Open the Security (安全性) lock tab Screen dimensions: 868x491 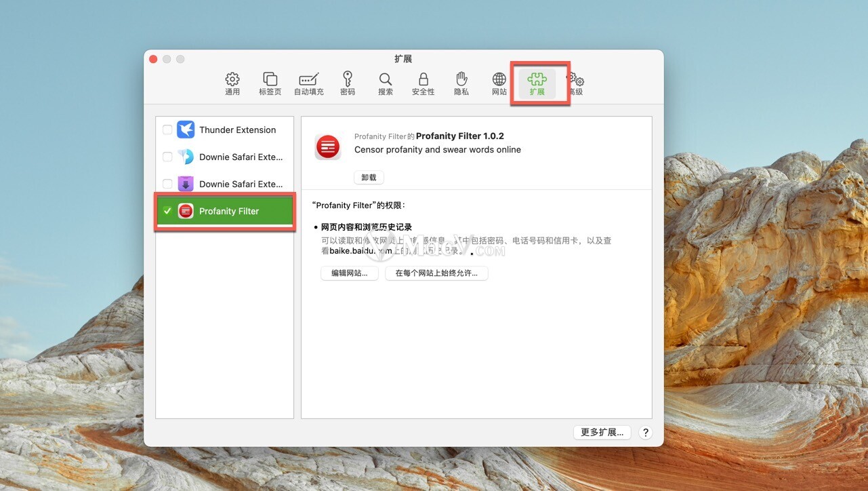[423, 84]
